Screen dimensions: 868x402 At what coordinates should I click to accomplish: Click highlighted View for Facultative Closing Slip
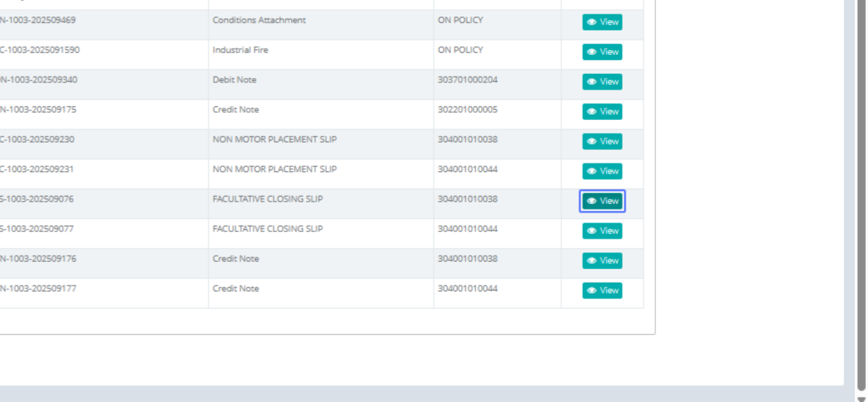[x=602, y=201]
